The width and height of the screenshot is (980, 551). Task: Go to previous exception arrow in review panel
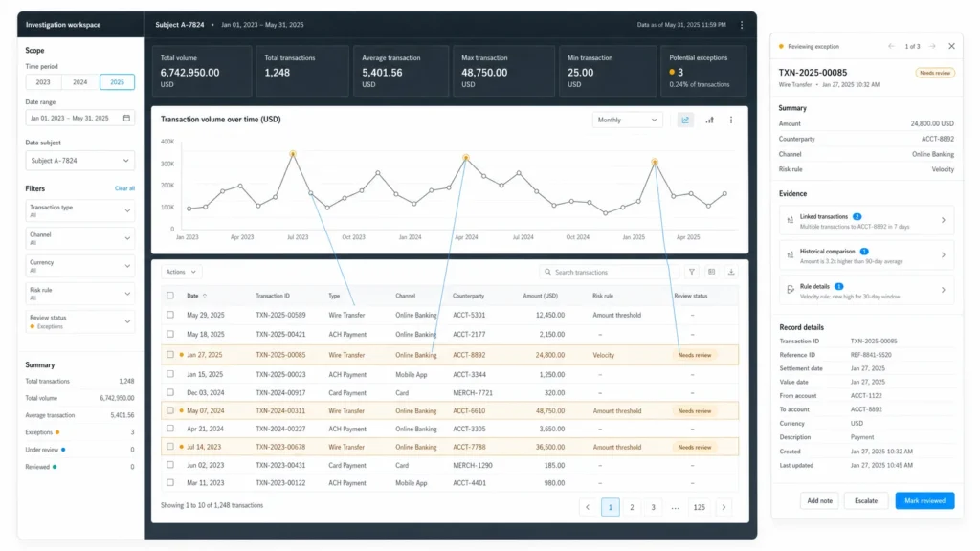tap(891, 46)
